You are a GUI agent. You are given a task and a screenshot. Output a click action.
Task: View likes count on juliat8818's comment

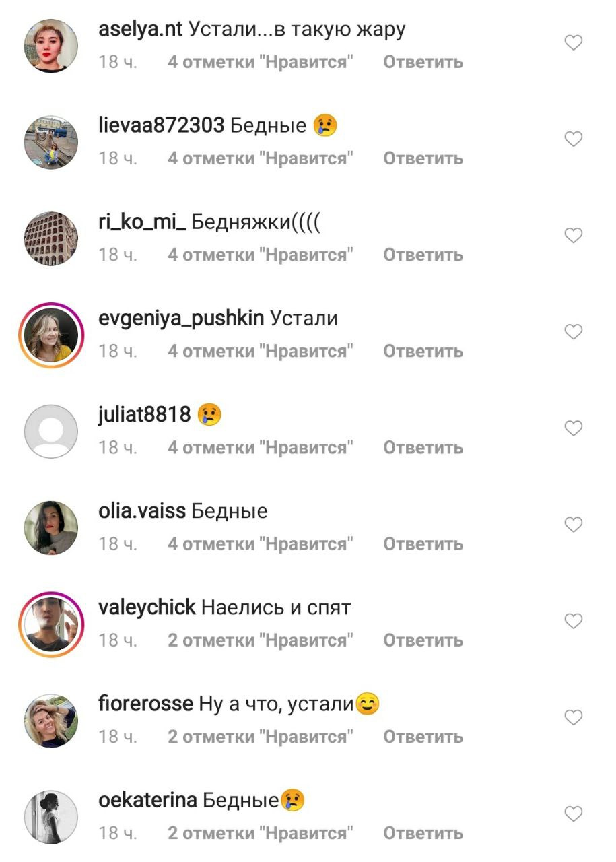(261, 447)
